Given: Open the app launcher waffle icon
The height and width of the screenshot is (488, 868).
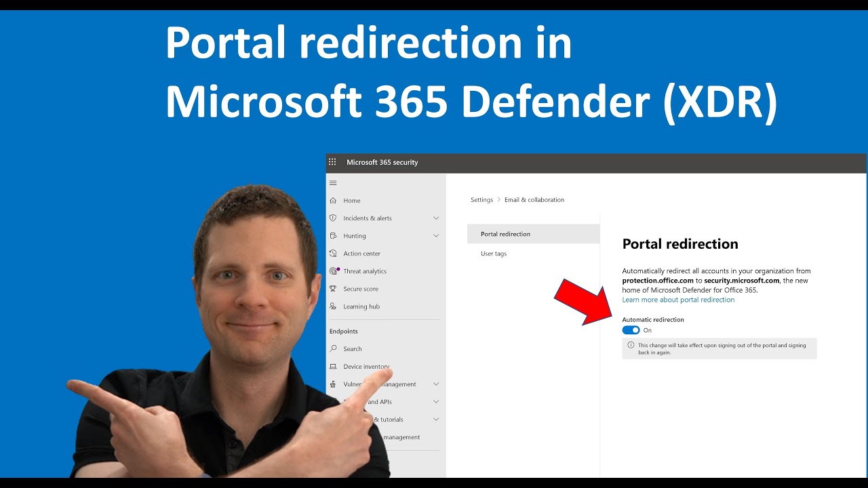Looking at the screenshot, I should tap(332, 162).
